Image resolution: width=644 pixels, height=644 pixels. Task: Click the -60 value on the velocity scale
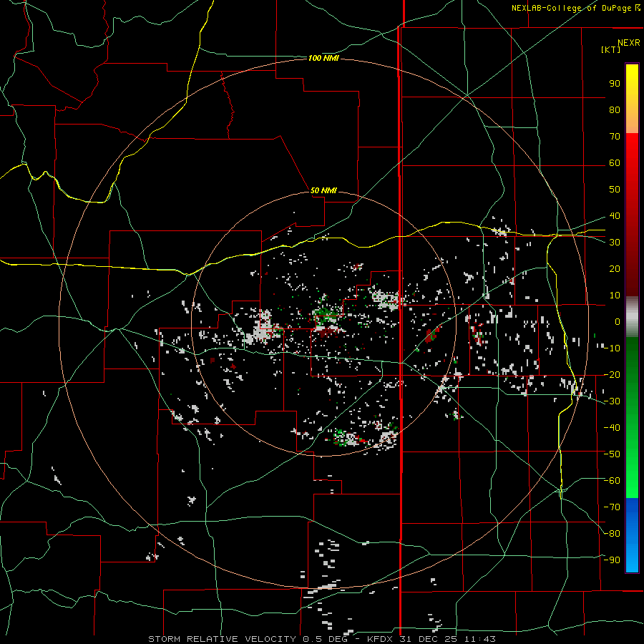[x=612, y=481]
